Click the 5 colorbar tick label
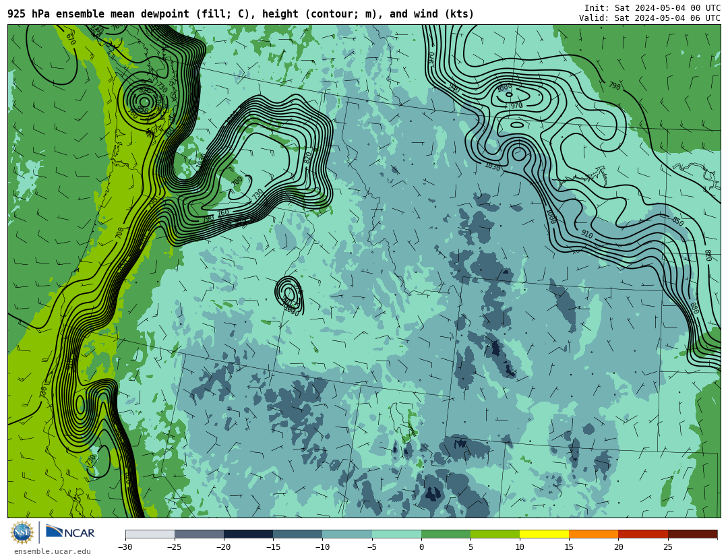This screenshot has height=560, width=728. pyautogui.click(x=471, y=547)
